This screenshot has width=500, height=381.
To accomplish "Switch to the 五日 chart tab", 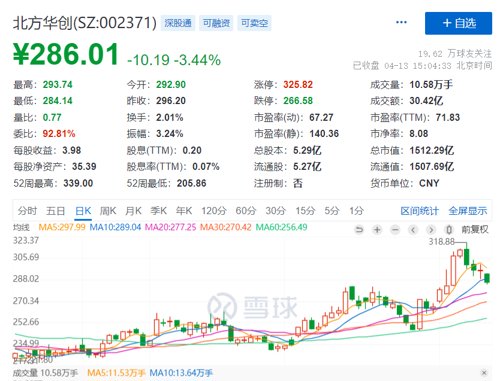I will 55,211.
